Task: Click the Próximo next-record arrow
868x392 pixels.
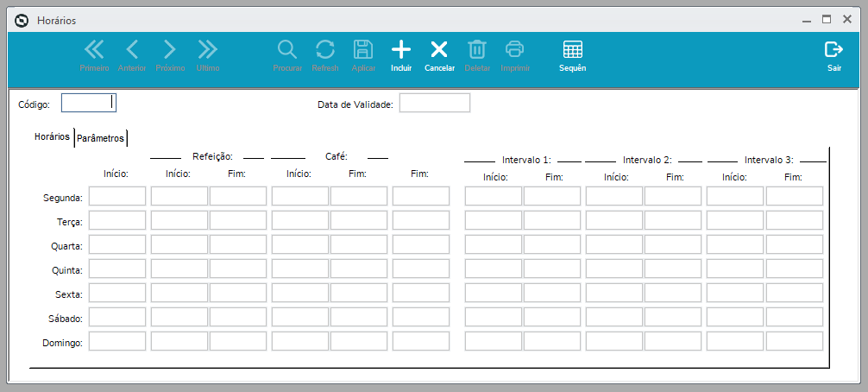Action: [170, 56]
